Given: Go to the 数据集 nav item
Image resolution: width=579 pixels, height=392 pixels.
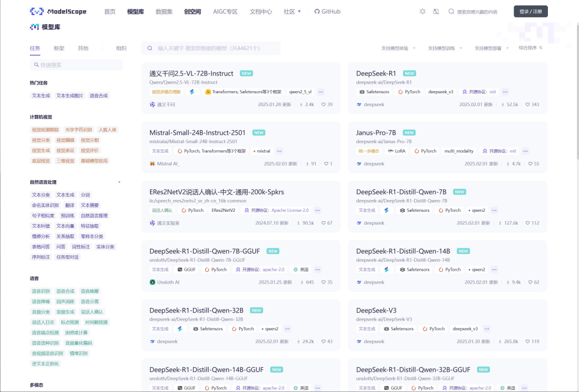Looking at the screenshot, I should click(x=164, y=11).
